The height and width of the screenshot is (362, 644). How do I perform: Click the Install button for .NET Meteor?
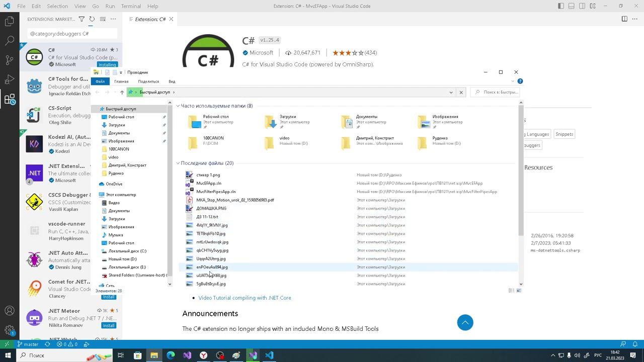click(x=109, y=326)
